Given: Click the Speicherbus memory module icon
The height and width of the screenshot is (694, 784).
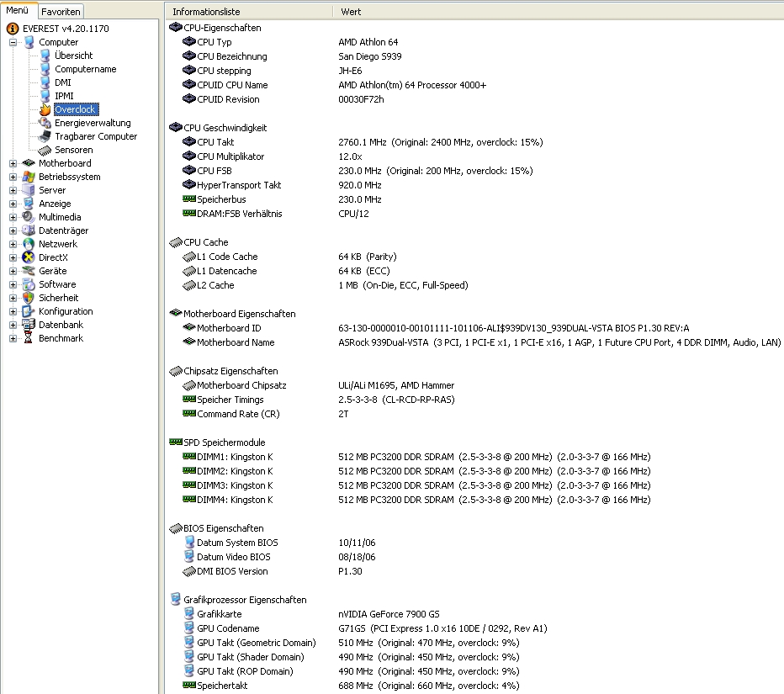Looking at the screenshot, I should [x=189, y=199].
